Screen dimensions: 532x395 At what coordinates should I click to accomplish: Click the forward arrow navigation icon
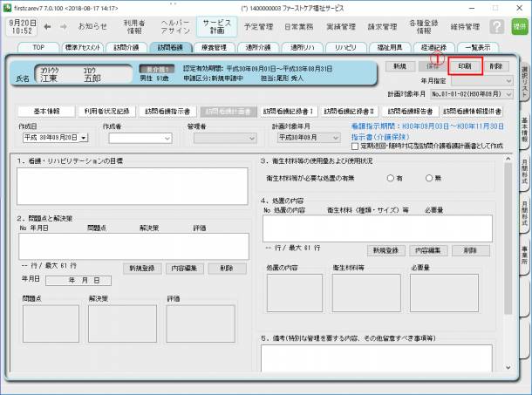point(65,27)
